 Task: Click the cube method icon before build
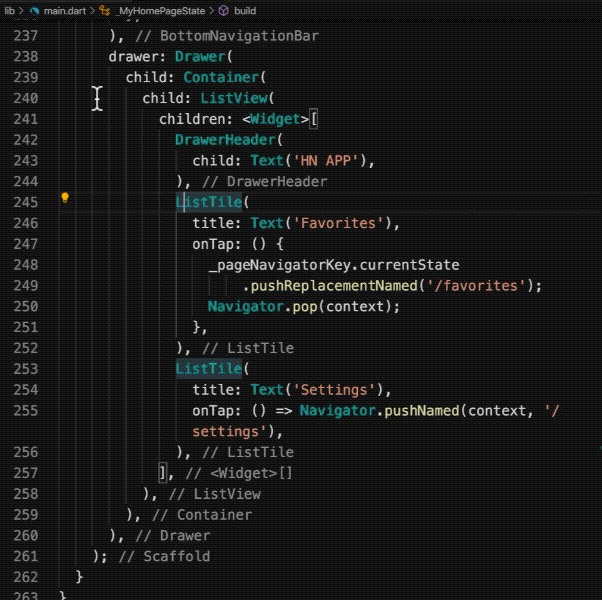tap(223, 11)
